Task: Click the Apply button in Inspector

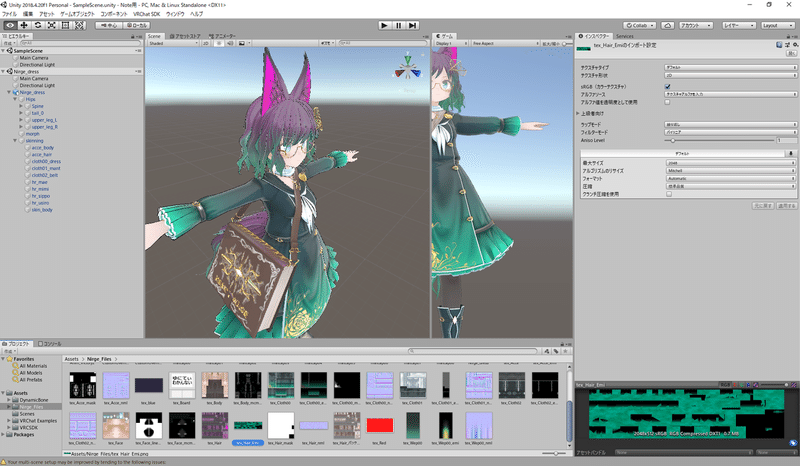Action: (x=787, y=206)
